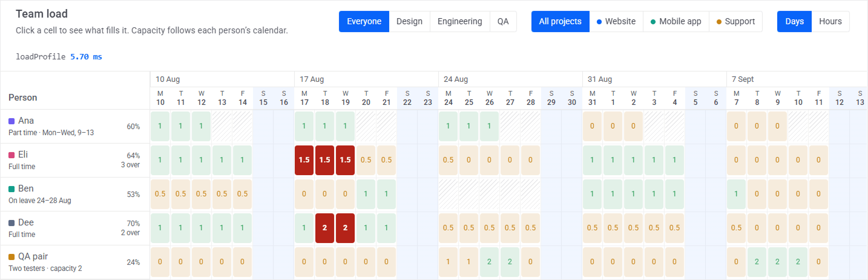This screenshot has height=280, width=868.
Task: Show only the Engineering team
Action: (x=459, y=21)
